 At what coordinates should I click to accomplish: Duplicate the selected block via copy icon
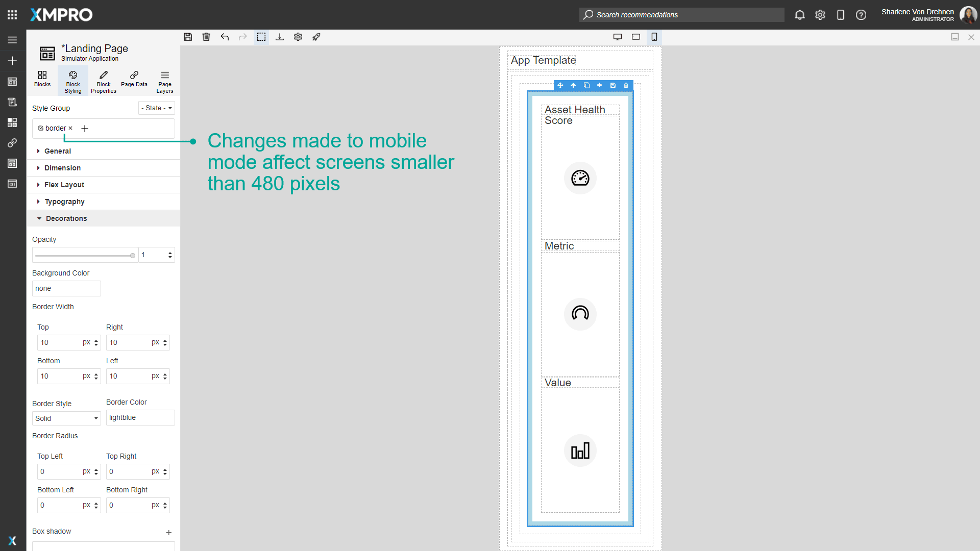pos(586,85)
